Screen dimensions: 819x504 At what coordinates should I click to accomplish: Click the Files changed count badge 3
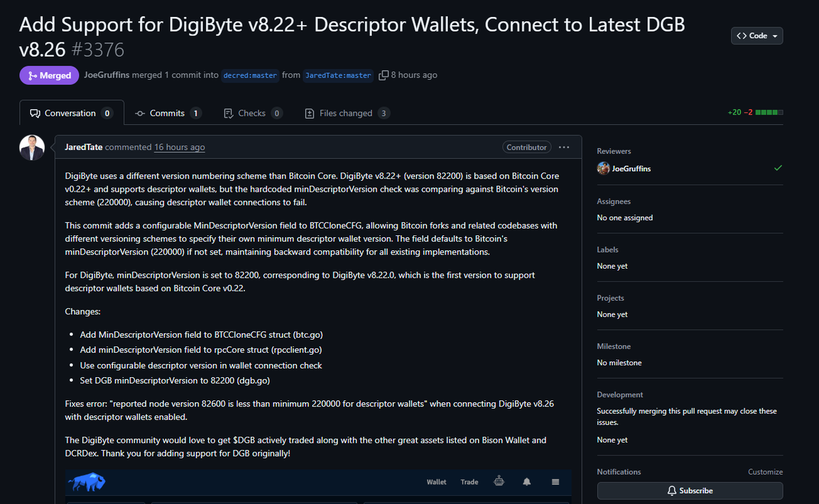384,113
